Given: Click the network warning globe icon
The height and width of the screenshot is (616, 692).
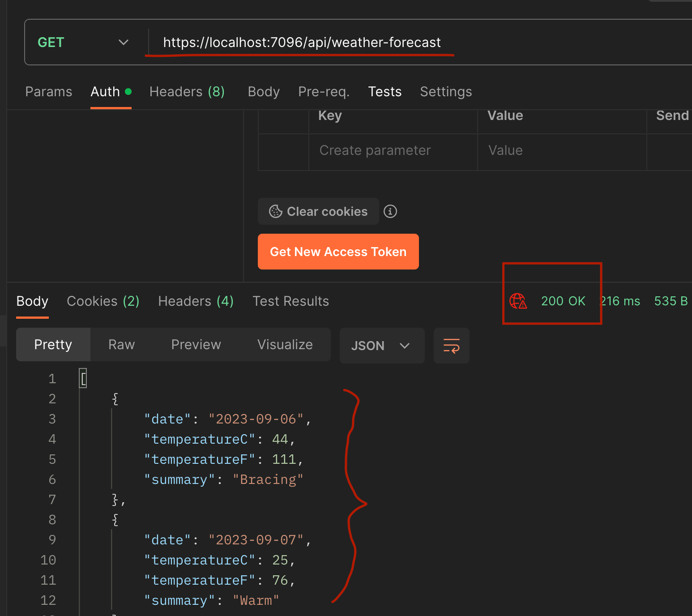Looking at the screenshot, I should tap(518, 301).
